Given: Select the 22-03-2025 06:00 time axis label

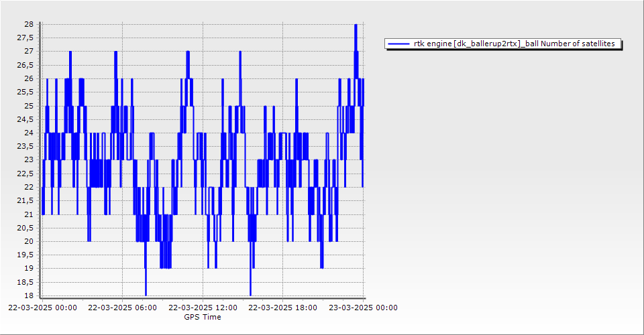Looking at the screenshot, I should (123, 308).
